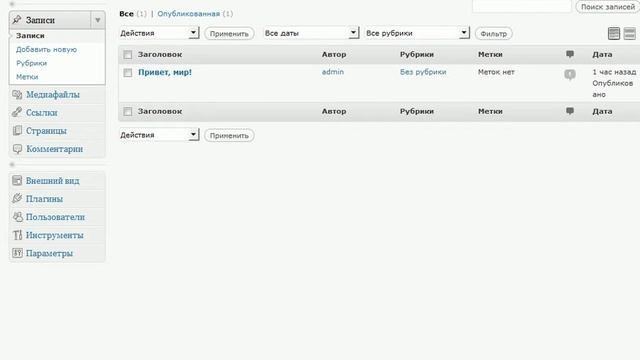This screenshot has height=360, width=640.
Task: Click top Метки column header
Action: point(490,54)
